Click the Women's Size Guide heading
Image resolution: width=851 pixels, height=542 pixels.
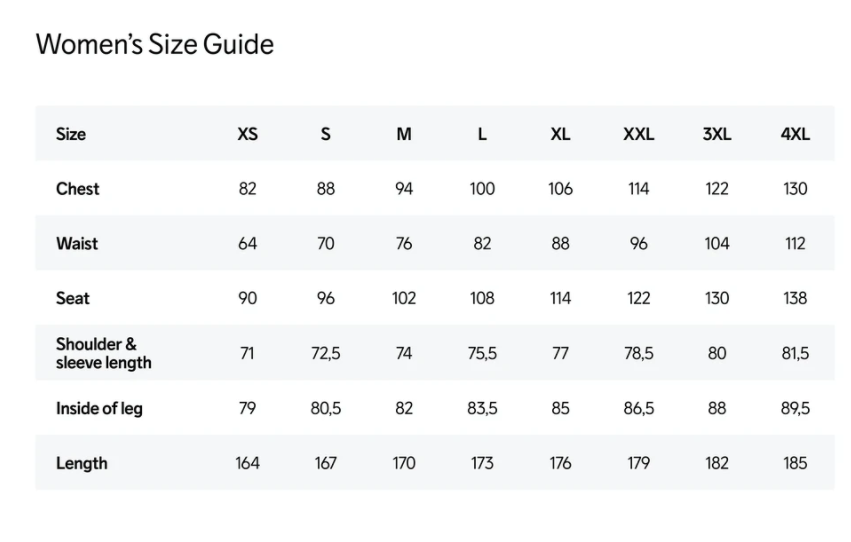[x=155, y=44]
